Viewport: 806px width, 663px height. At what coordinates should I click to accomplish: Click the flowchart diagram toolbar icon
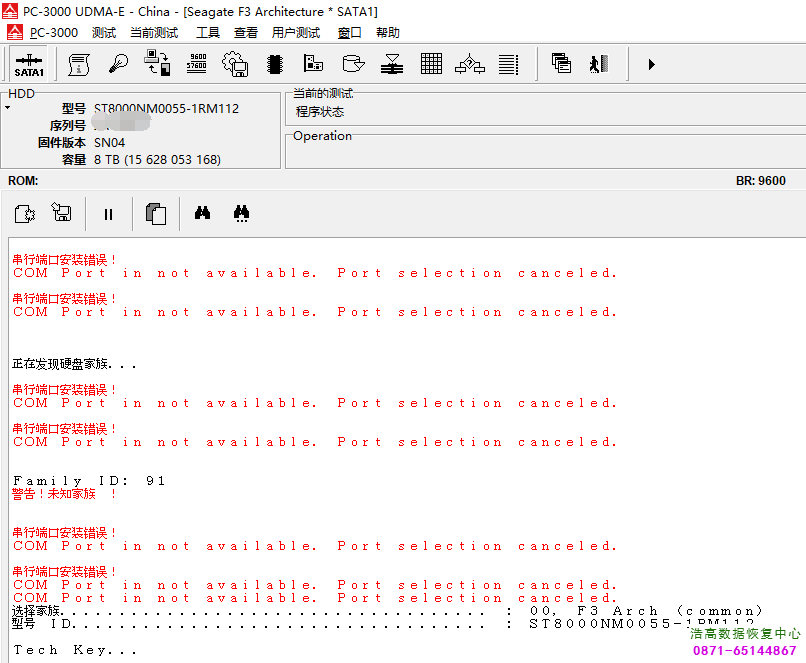(x=470, y=65)
